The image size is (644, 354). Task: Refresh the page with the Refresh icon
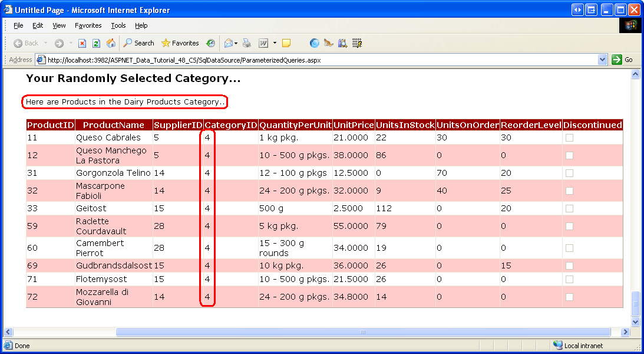click(x=96, y=43)
